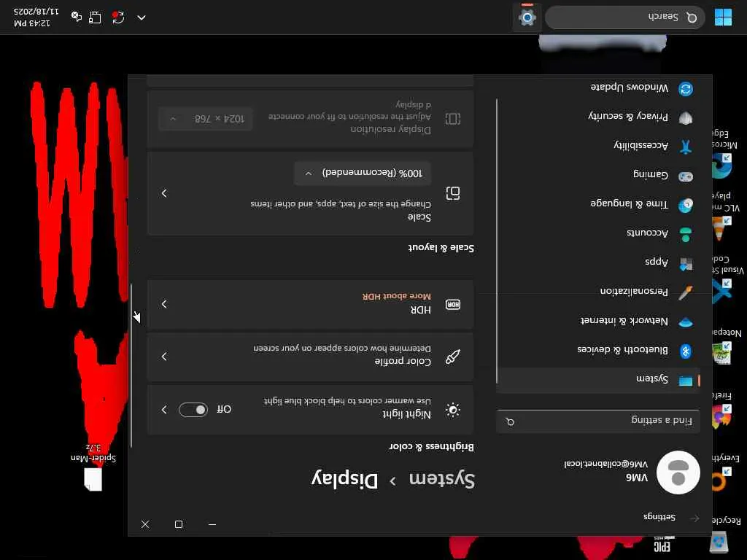Open the Apps sidebar icon
This screenshot has width=747, height=560.
pos(686,264)
